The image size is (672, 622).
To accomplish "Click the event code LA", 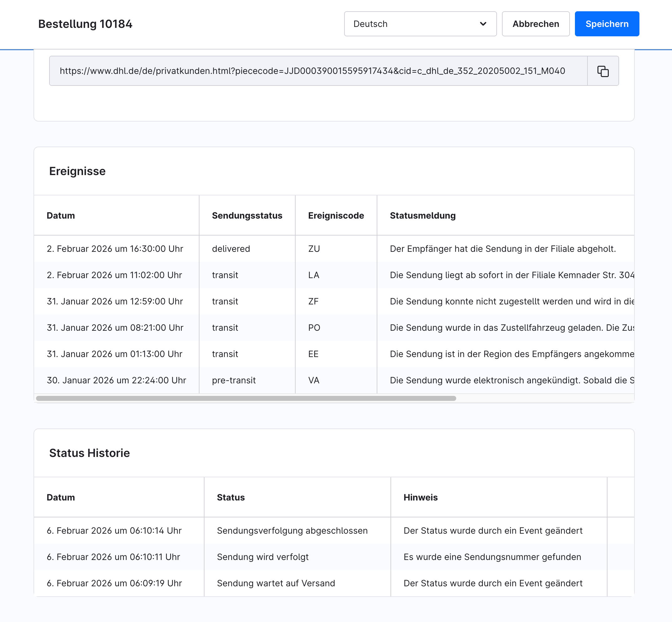I will [314, 275].
